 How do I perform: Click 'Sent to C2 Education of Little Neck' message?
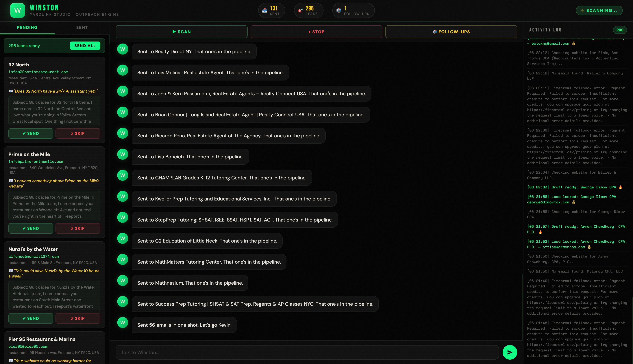207,241
